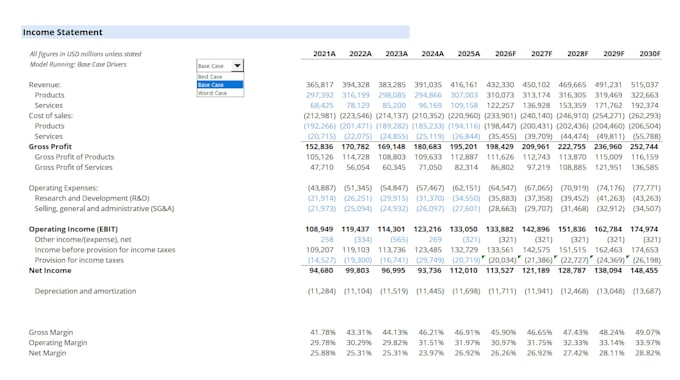Select the Model Running: Base Case Drivers note
Viewport: 680px width, 380px height.
[x=78, y=64]
